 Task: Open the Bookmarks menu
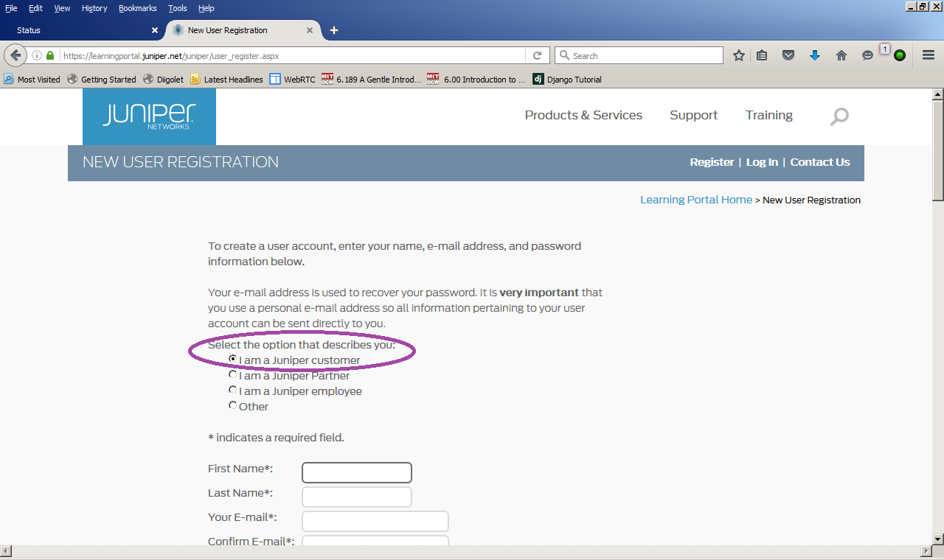[x=137, y=8]
